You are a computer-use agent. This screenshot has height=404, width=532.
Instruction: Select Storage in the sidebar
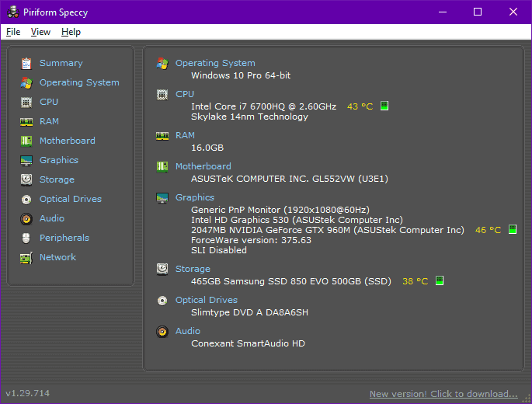[x=57, y=179]
